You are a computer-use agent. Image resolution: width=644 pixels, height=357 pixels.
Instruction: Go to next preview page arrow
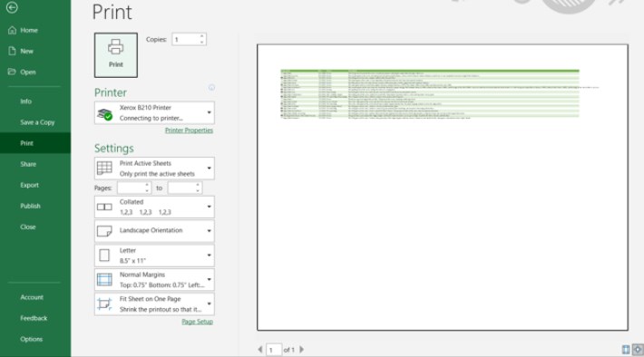tap(302, 349)
